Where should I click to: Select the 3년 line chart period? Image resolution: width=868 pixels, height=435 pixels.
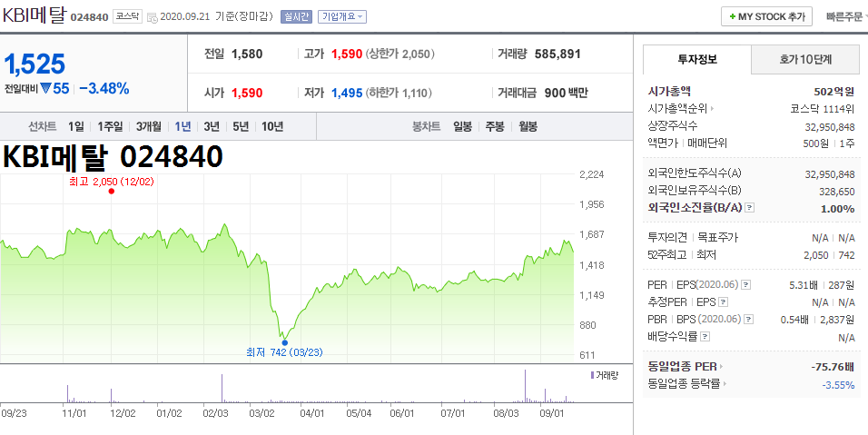[x=212, y=127]
